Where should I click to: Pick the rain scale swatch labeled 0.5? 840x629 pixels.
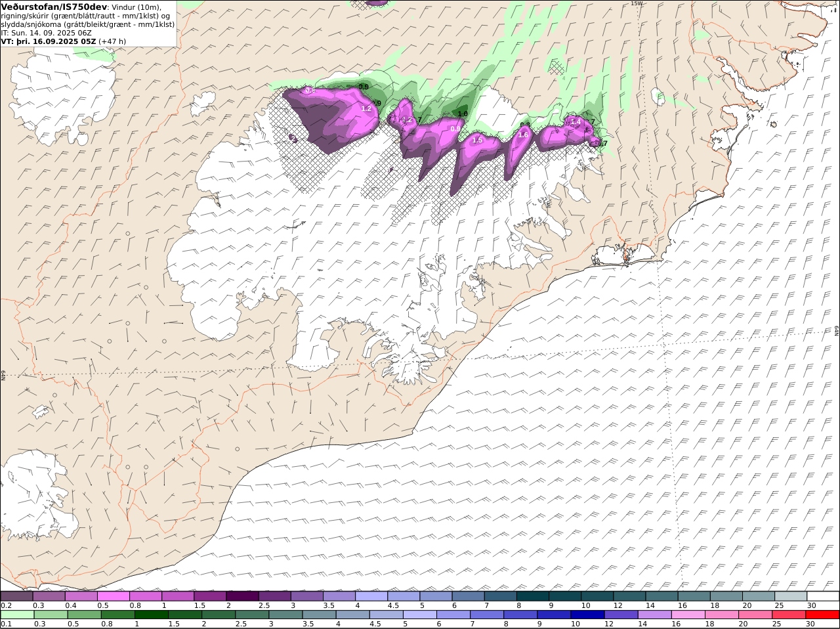tap(84, 615)
